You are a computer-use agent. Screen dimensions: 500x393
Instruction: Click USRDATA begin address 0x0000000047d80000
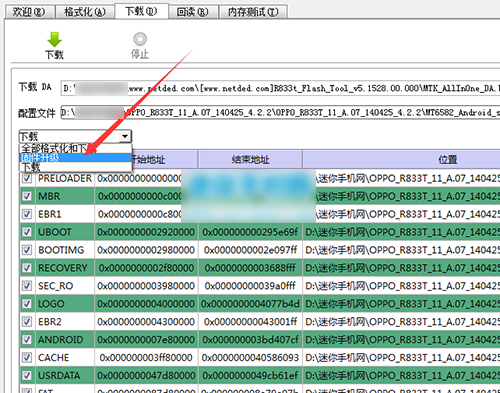[146, 376]
